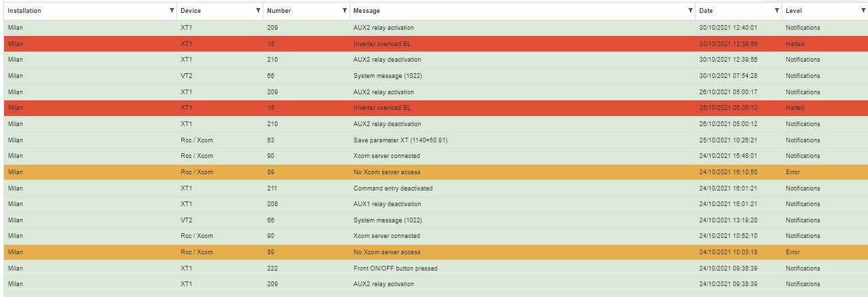Click the date 30/10/2021 07:54:28 cell

point(728,76)
